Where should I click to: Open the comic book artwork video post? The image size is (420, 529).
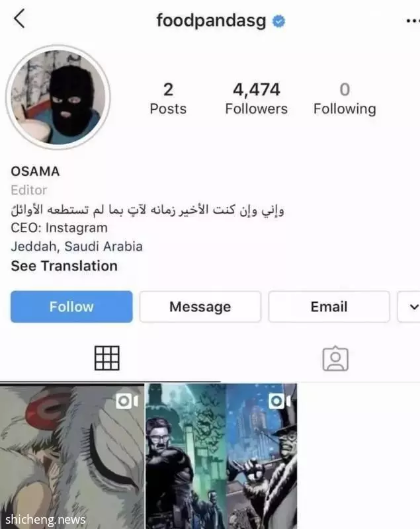222,456
